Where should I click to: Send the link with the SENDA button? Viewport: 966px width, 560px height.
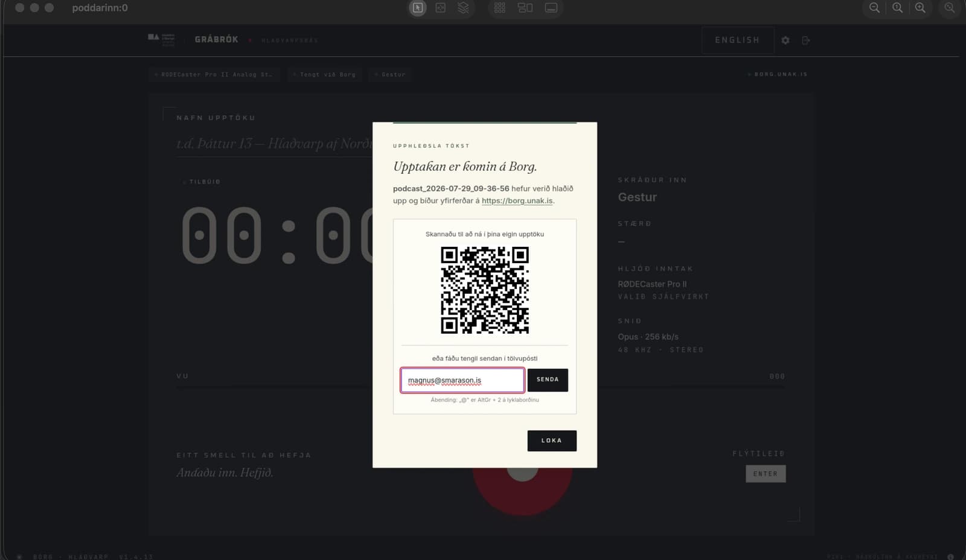(548, 380)
